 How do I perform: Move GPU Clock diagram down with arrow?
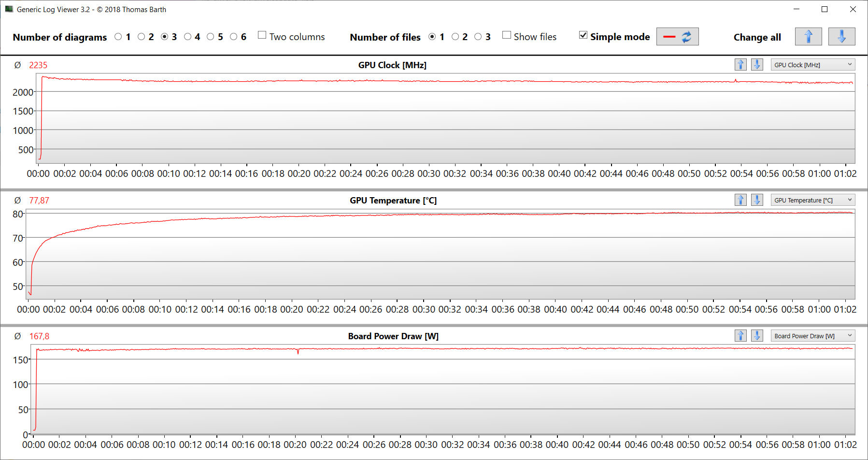pos(757,65)
